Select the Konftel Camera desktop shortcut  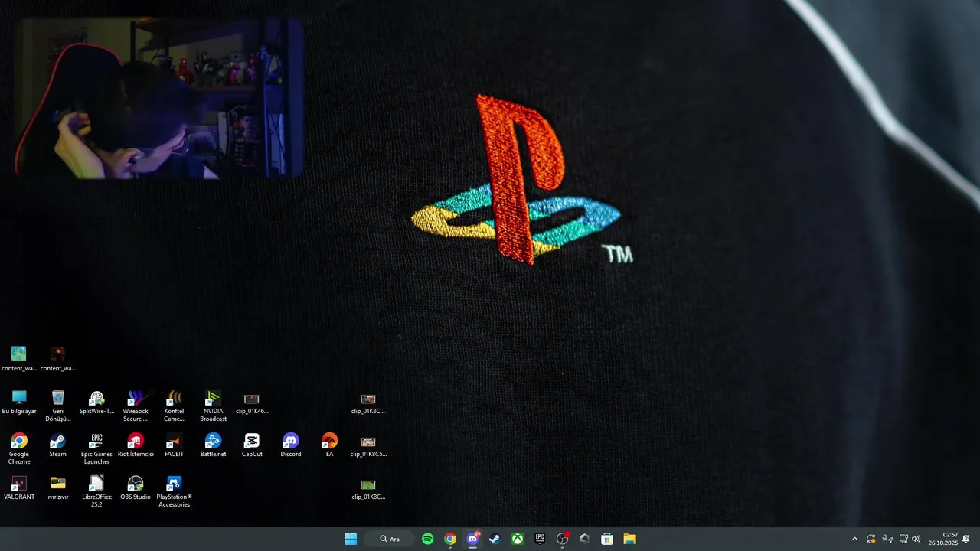click(x=174, y=406)
